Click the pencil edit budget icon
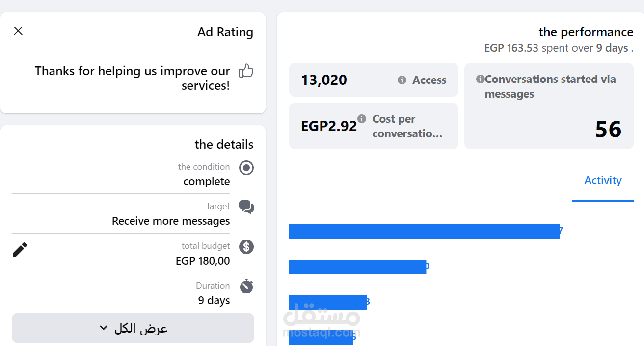Screen dimensions: 644x346 pos(20,249)
